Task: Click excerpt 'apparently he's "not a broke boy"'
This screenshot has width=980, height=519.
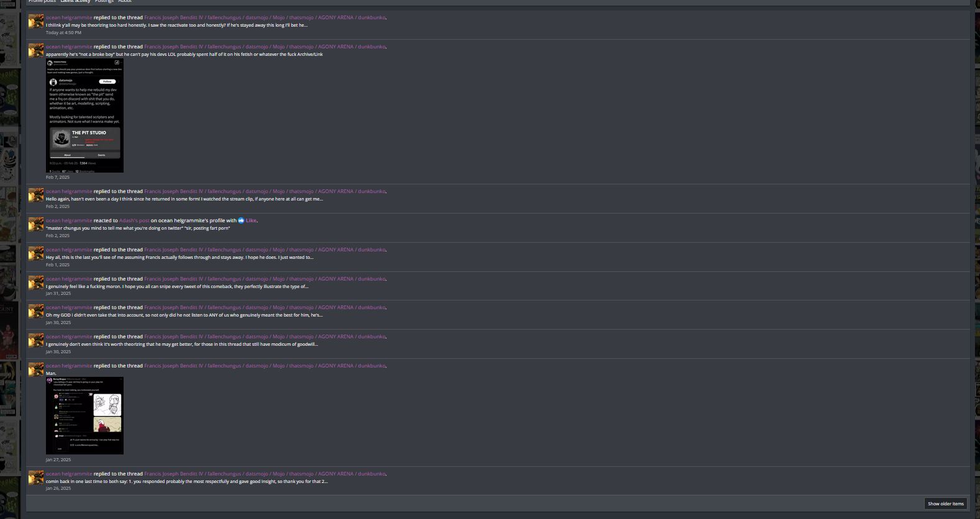Action: click(184, 54)
